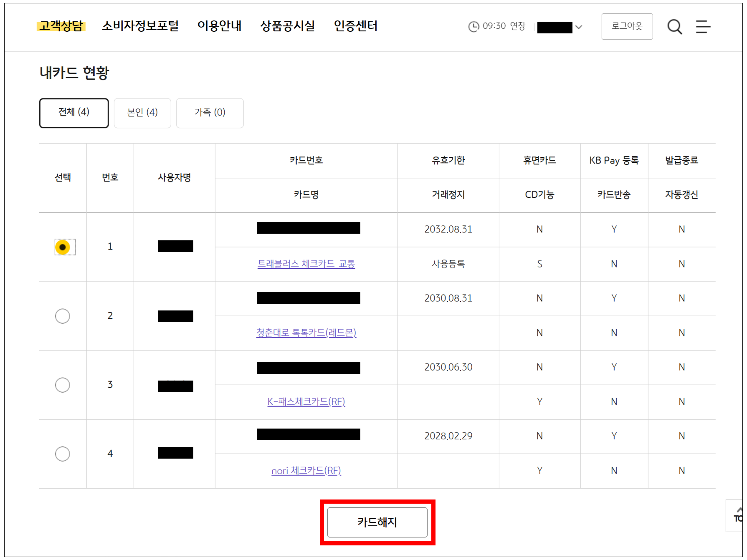Viewport: 747px width, 560px height.
Task: Click the session timer clock icon
Action: pyautogui.click(x=474, y=27)
